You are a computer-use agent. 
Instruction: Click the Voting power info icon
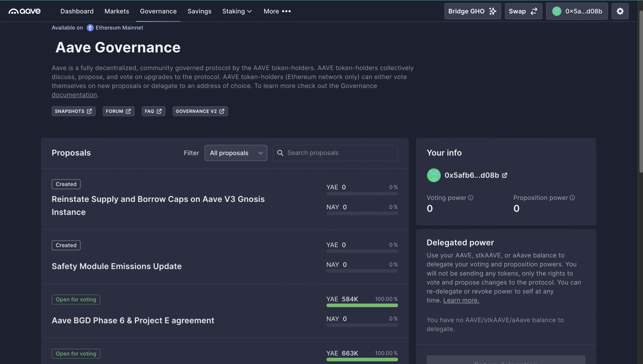pyautogui.click(x=471, y=198)
